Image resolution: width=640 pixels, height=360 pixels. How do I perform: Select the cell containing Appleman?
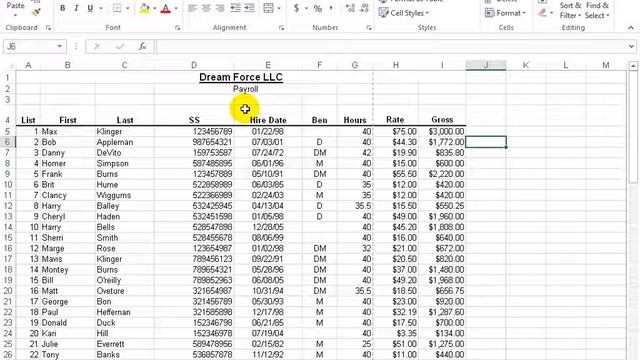[124, 142]
